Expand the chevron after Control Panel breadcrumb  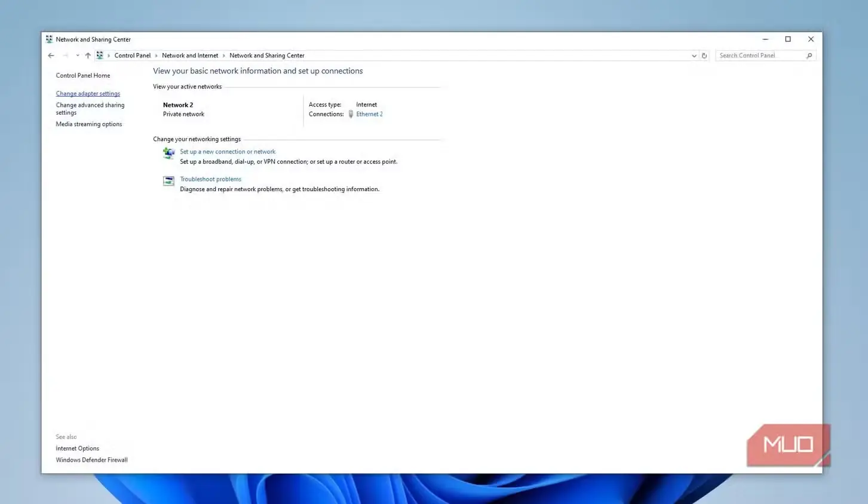tap(157, 56)
